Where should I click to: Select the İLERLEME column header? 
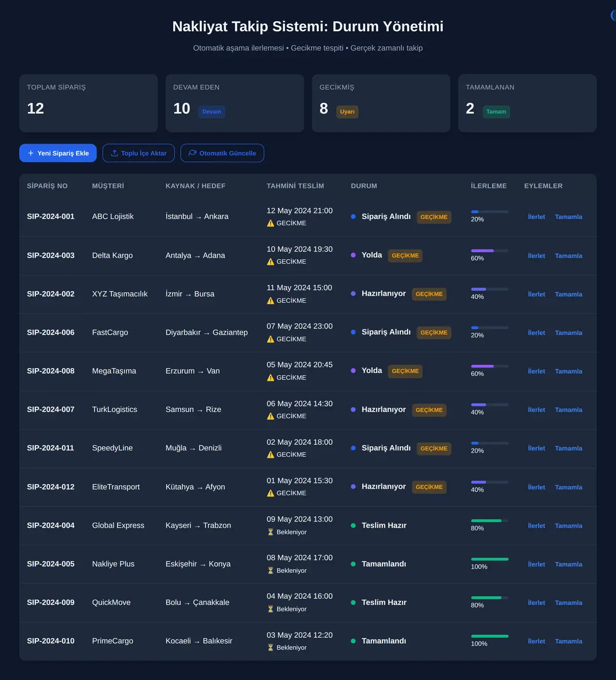coord(489,186)
